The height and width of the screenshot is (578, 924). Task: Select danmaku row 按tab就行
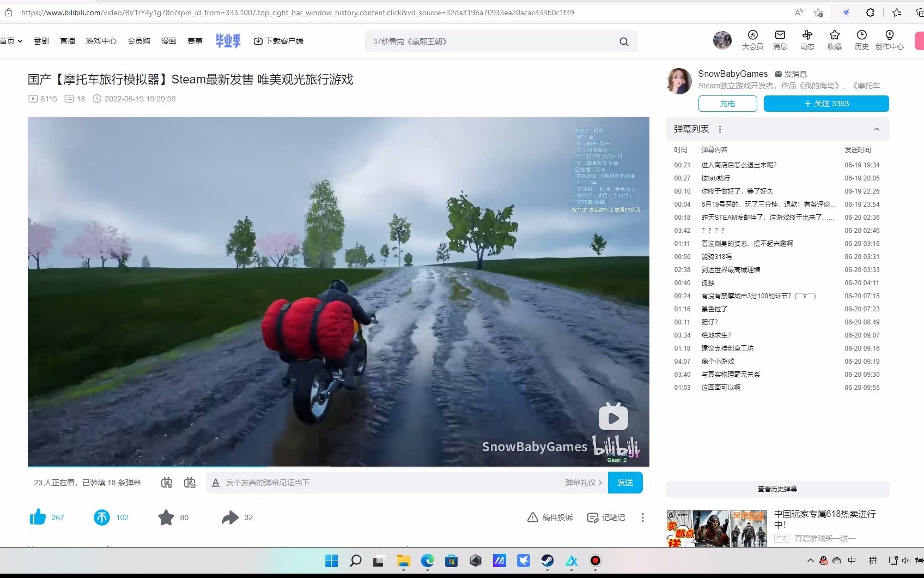point(777,178)
